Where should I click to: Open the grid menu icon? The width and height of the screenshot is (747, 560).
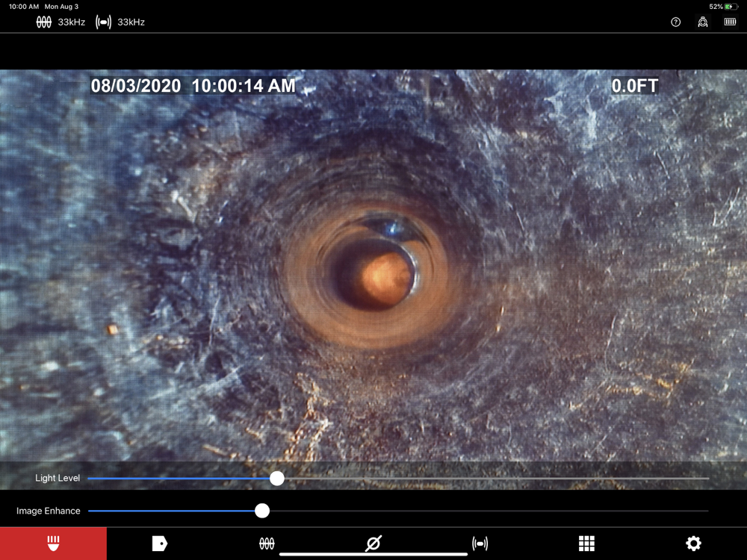pyautogui.click(x=586, y=544)
